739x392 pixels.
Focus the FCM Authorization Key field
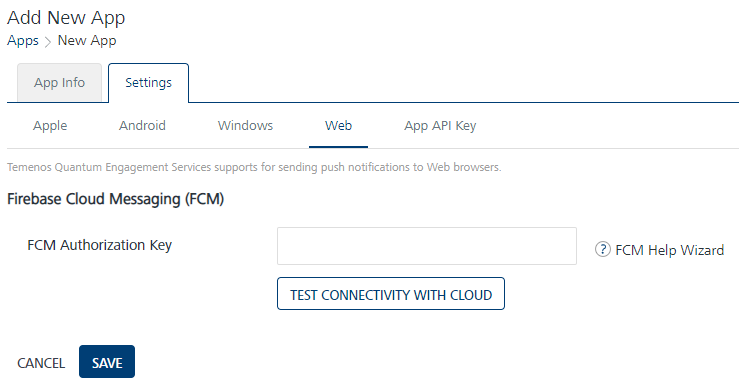tap(427, 246)
